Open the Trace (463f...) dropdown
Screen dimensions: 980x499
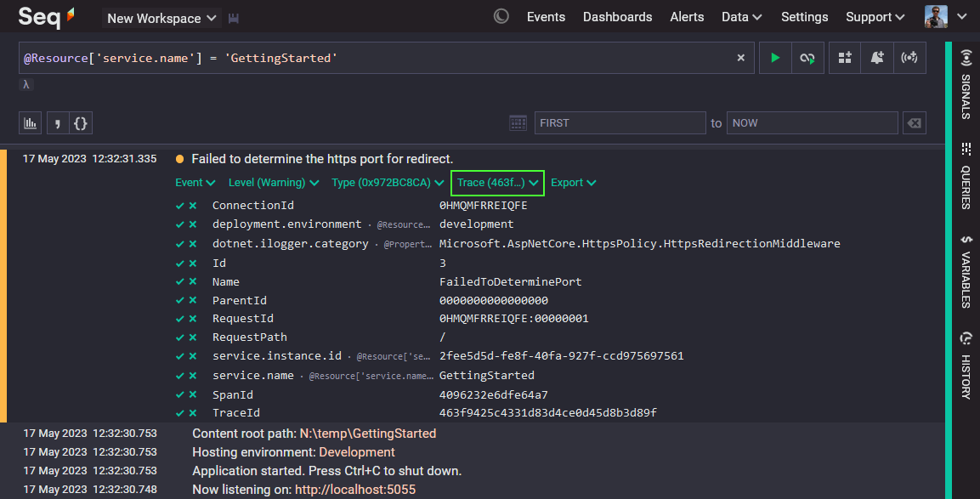pos(497,183)
